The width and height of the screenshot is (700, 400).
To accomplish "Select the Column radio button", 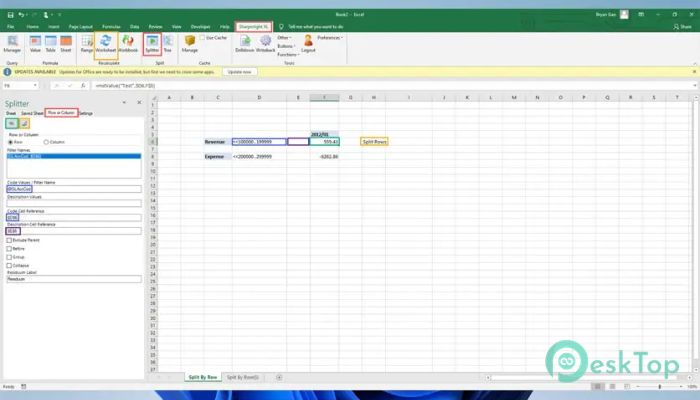I will point(46,142).
